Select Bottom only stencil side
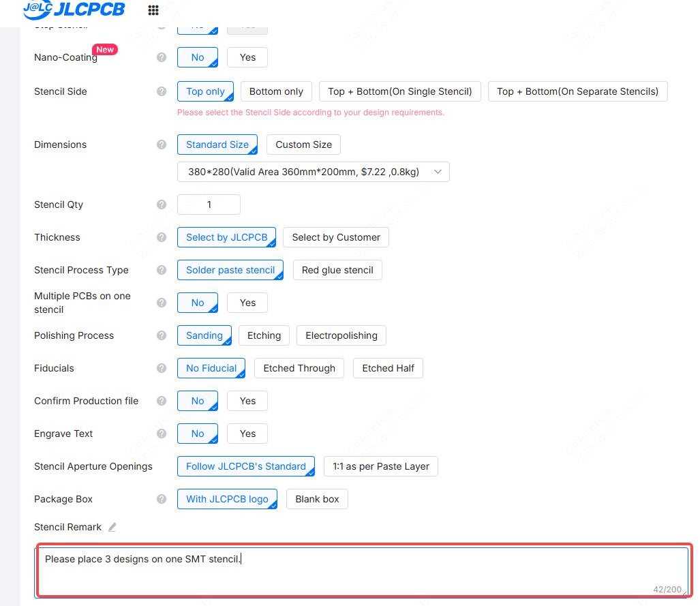 (x=276, y=91)
